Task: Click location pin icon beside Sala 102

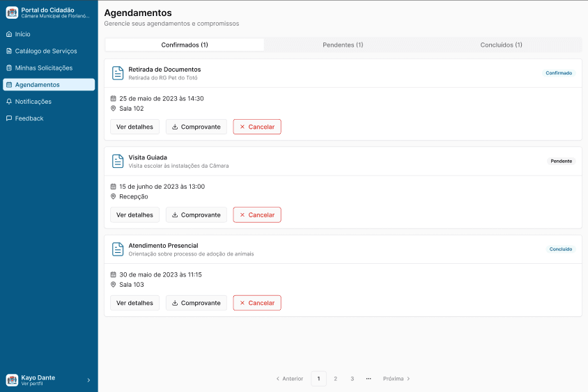Action: click(x=114, y=109)
